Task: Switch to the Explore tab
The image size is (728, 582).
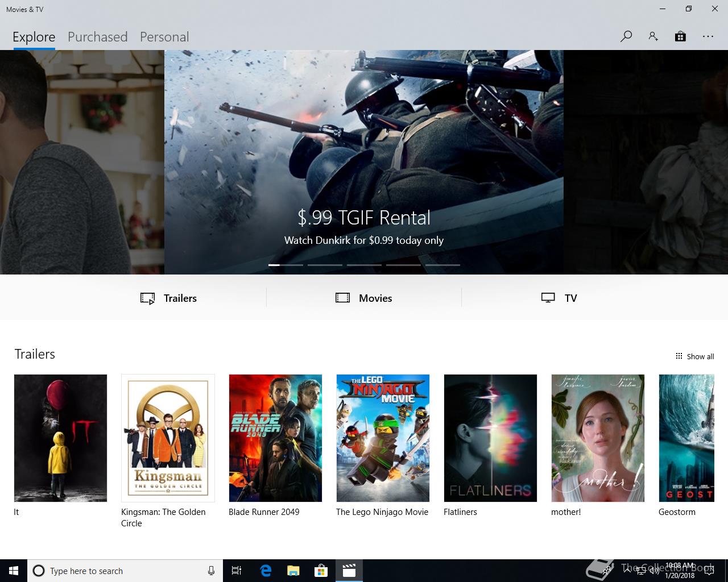Action: point(34,37)
